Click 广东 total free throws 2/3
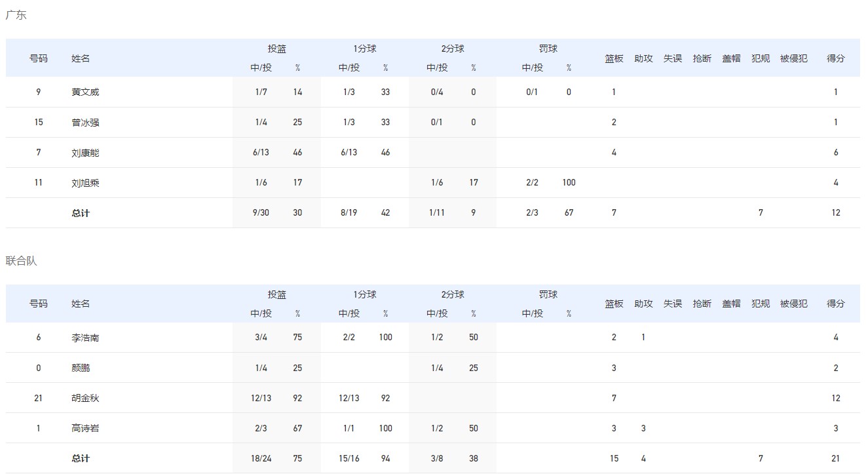868x474 pixels. (x=532, y=212)
